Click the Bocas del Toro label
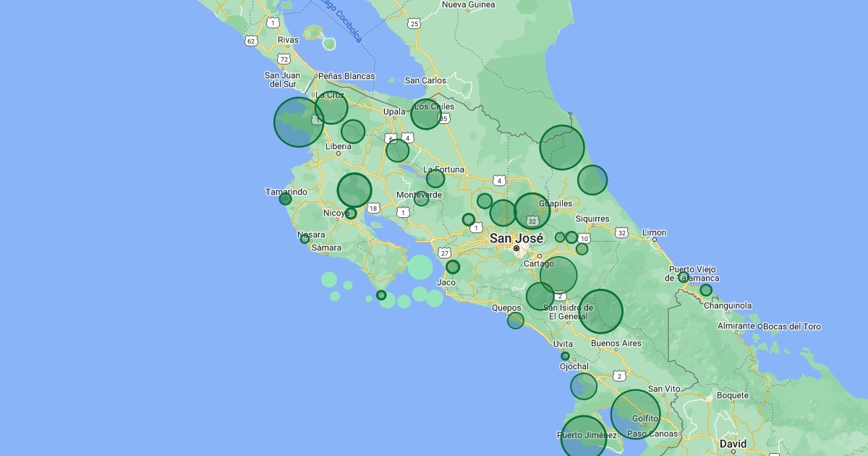 pos(792,326)
